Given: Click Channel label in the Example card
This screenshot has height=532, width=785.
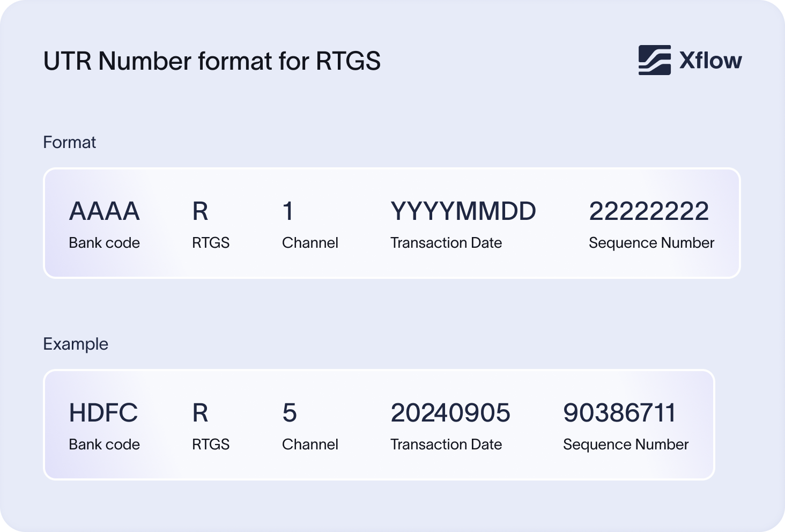Looking at the screenshot, I should coord(310,445).
